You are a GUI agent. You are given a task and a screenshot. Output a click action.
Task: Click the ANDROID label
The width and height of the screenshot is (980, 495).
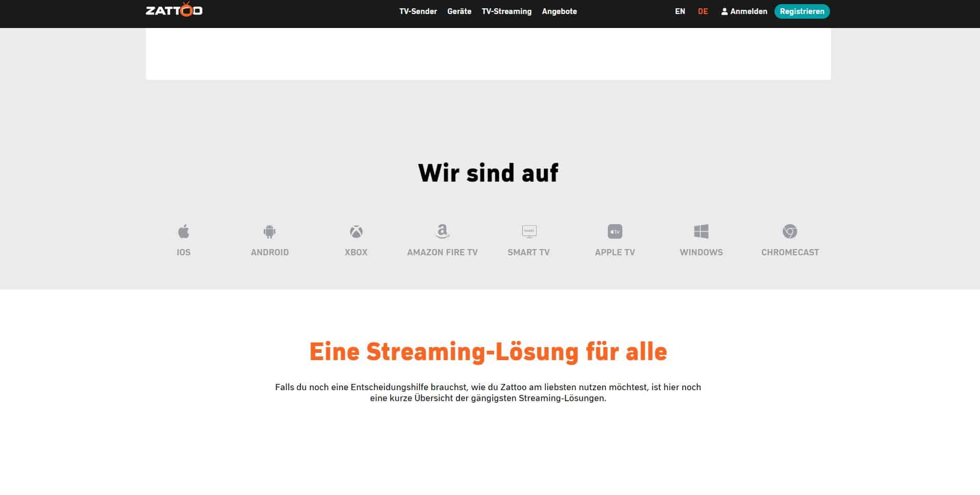point(269,252)
